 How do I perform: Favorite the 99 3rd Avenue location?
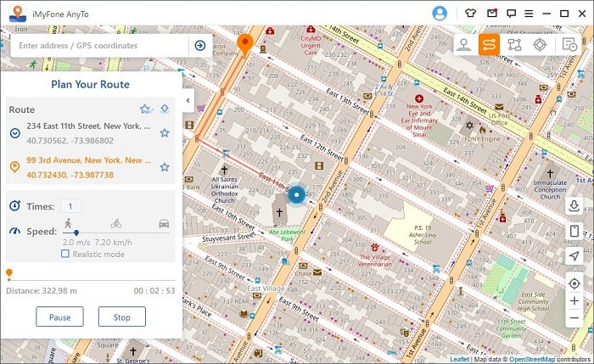[165, 167]
